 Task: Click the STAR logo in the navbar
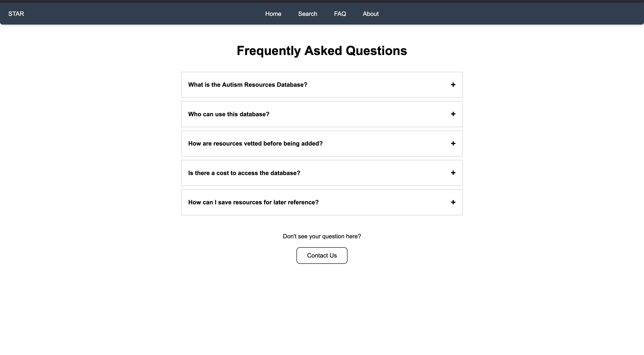[16, 14]
